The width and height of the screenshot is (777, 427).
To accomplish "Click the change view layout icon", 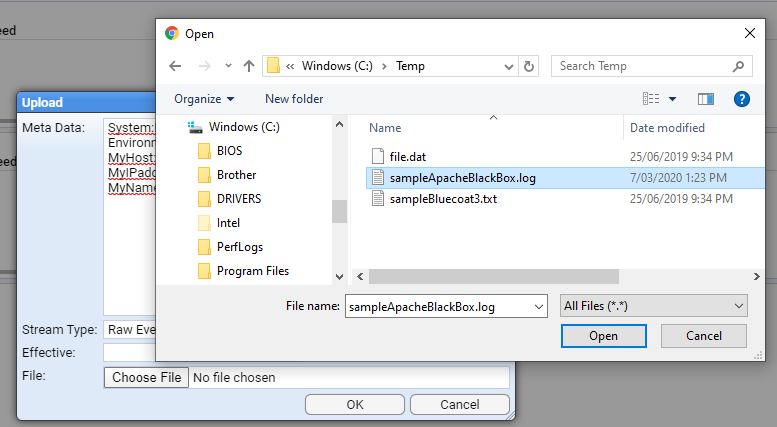I will pos(652,99).
